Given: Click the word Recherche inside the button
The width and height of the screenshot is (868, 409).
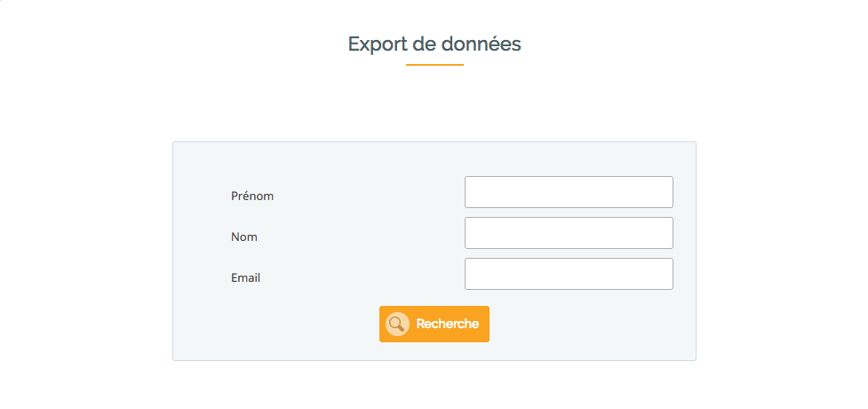Looking at the screenshot, I should tap(447, 325).
